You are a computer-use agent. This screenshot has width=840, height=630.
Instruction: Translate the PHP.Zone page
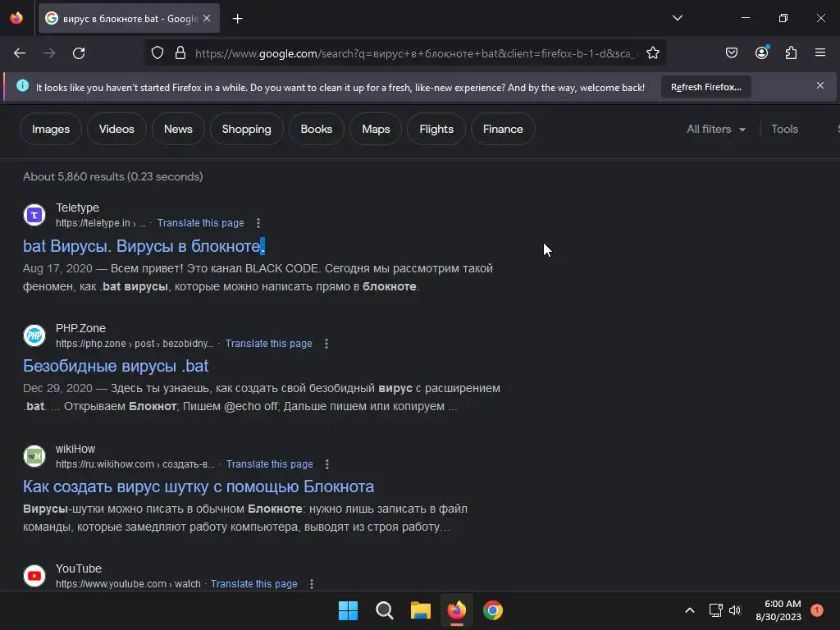268,344
